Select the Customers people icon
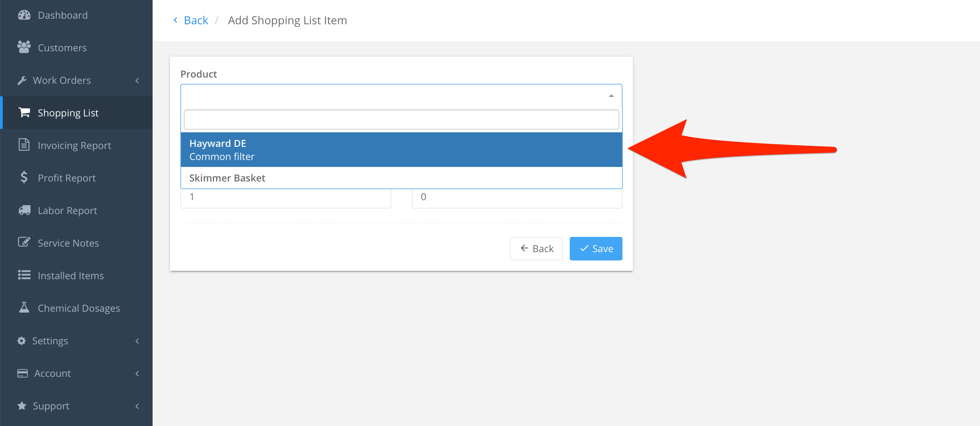Screen dimensions: 980x426 point(24,47)
